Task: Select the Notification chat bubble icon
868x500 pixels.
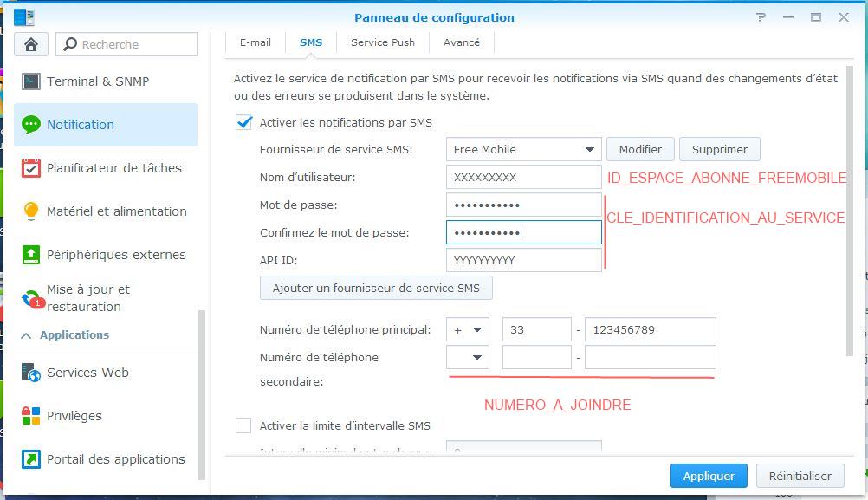Action: [x=31, y=125]
